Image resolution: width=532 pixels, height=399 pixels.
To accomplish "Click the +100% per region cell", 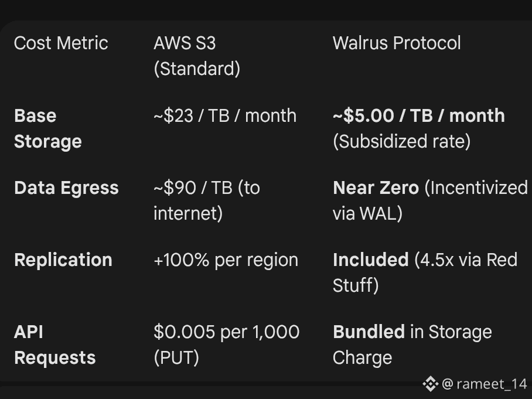I will [x=226, y=260].
